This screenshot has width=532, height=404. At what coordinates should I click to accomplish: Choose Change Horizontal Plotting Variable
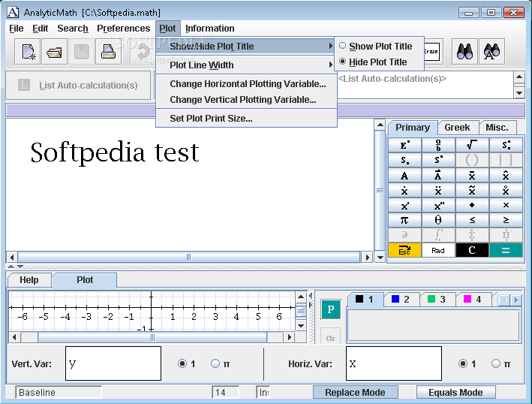pos(246,83)
